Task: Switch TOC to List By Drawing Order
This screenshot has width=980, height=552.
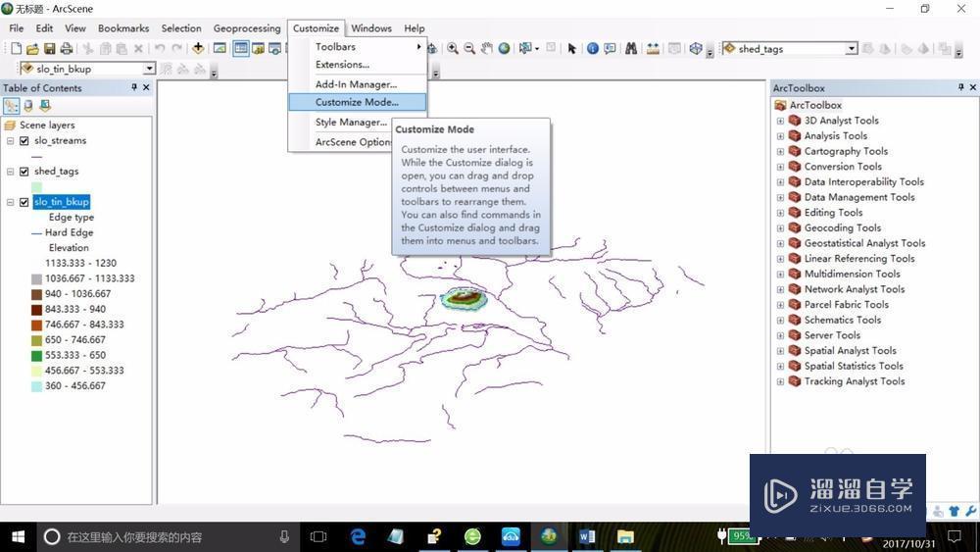Action: click(x=11, y=106)
